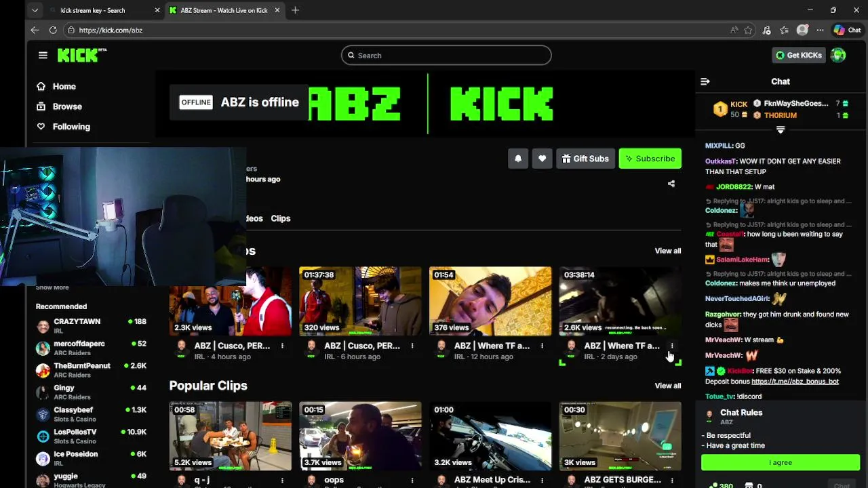
Task: Open options menu for the 2.6K views video
Action: pos(672,346)
